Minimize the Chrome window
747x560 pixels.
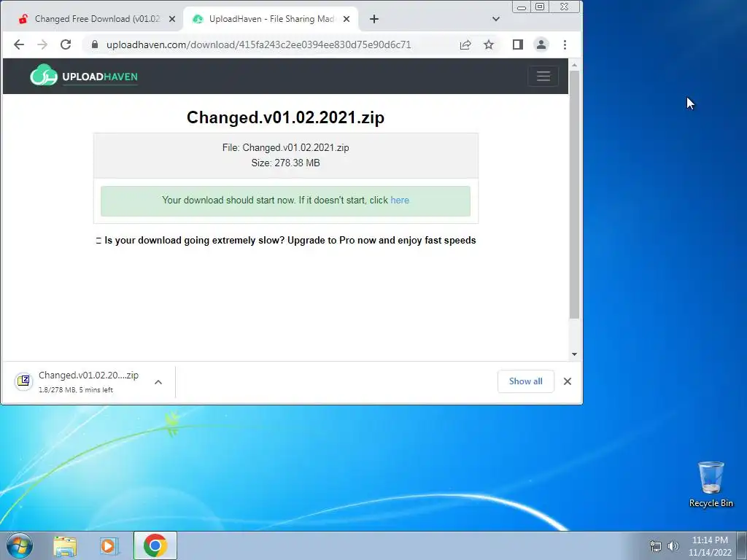click(x=522, y=7)
